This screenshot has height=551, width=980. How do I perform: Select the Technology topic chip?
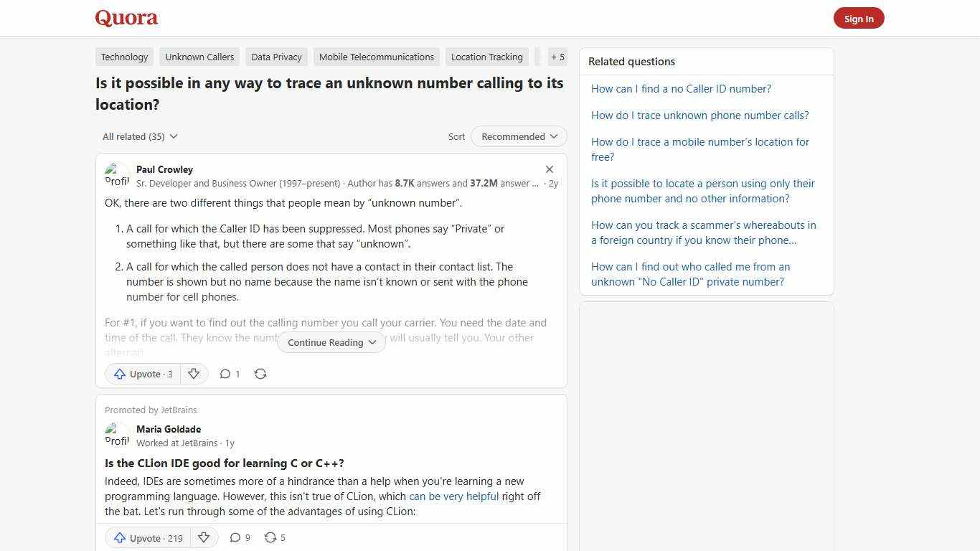(x=124, y=57)
